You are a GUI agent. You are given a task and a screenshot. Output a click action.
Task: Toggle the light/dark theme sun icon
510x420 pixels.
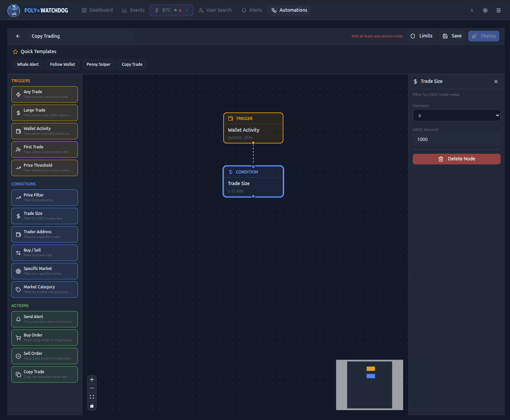[x=485, y=10]
